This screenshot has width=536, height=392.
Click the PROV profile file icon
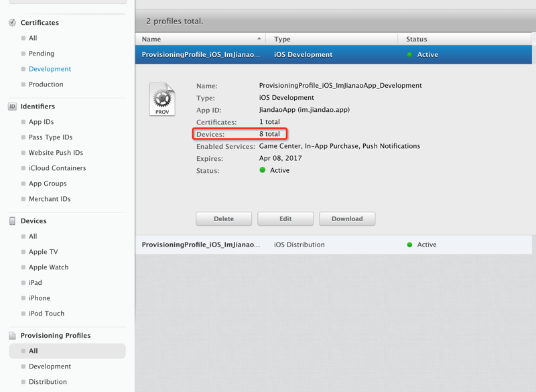162,101
